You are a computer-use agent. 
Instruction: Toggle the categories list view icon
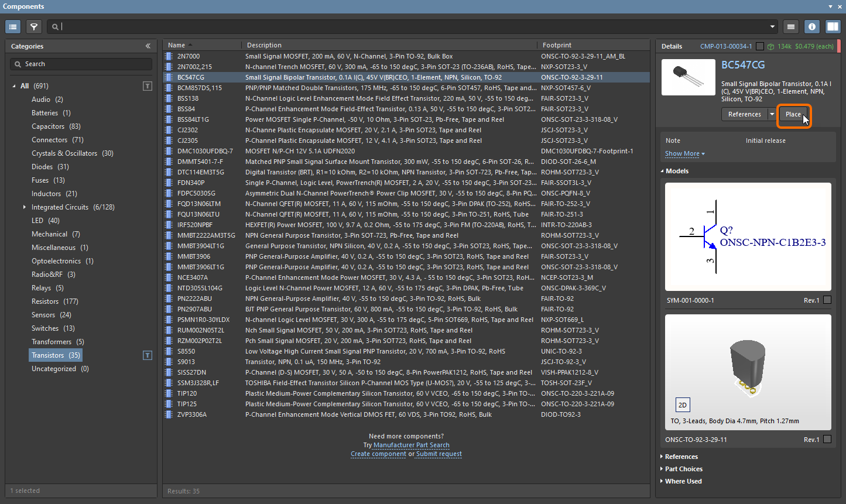coord(13,26)
